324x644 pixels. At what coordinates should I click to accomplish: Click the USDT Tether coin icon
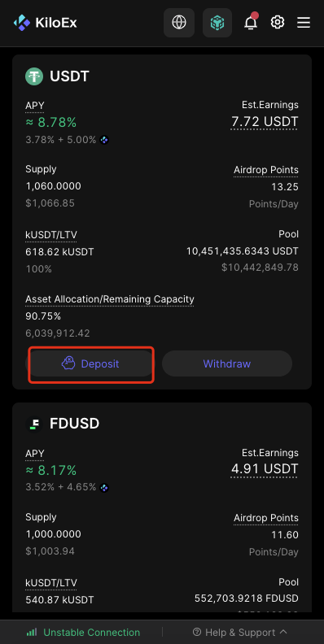point(34,76)
